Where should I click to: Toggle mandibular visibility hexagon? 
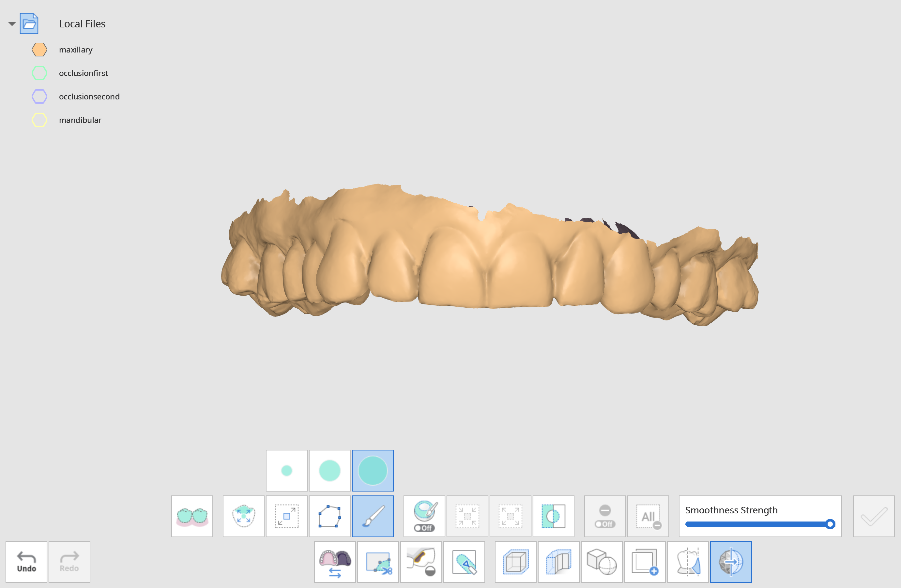tap(39, 120)
